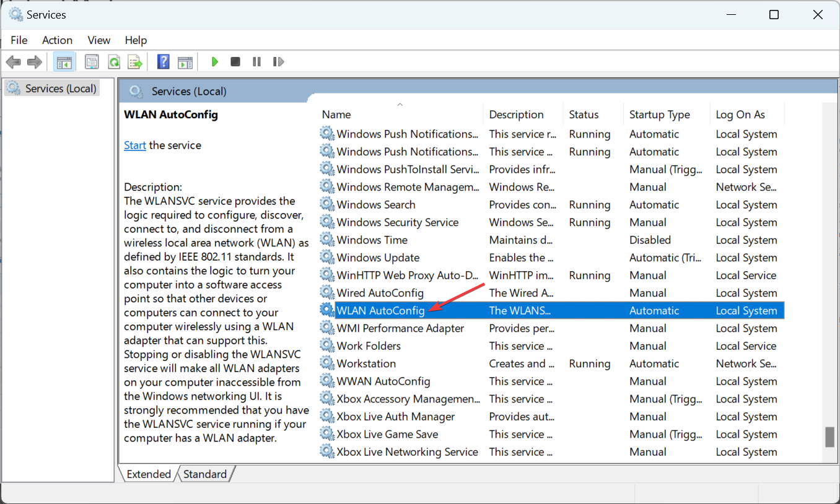
Task: Open Help via the blue question mark icon
Action: [x=164, y=62]
